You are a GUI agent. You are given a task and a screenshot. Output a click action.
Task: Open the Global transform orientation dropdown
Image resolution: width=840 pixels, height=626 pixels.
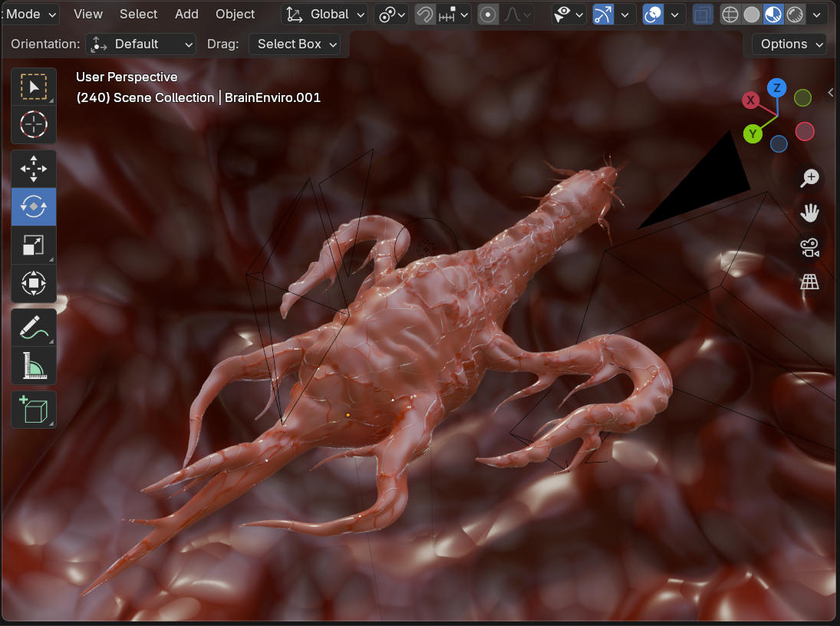point(326,15)
